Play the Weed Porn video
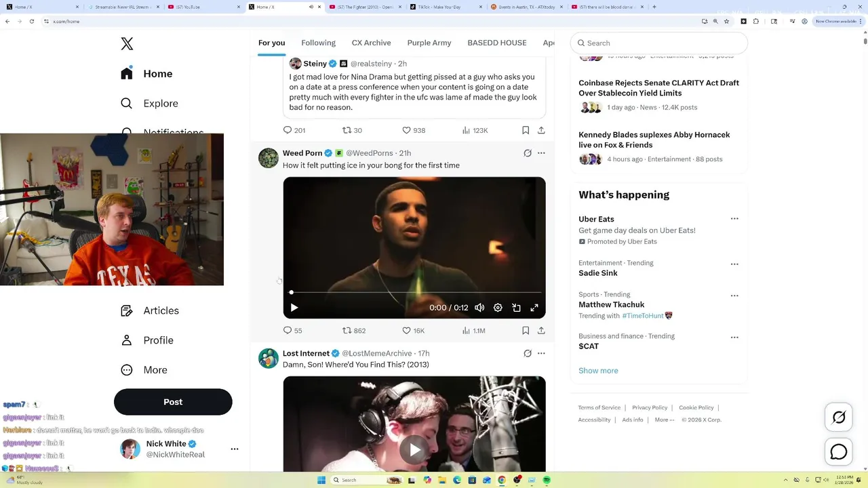This screenshot has height=488, width=868. click(294, 308)
